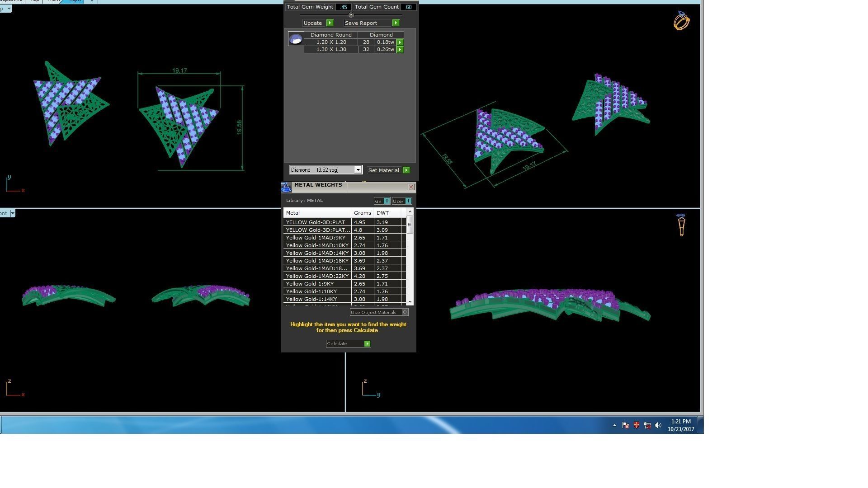Click the 1.30 X 1.30 size cell
This screenshot has width=868, height=488.
coord(331,50)
